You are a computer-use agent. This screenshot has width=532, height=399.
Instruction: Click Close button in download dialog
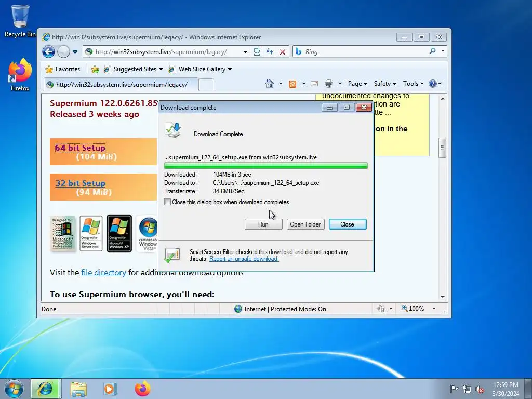[348, 224]
